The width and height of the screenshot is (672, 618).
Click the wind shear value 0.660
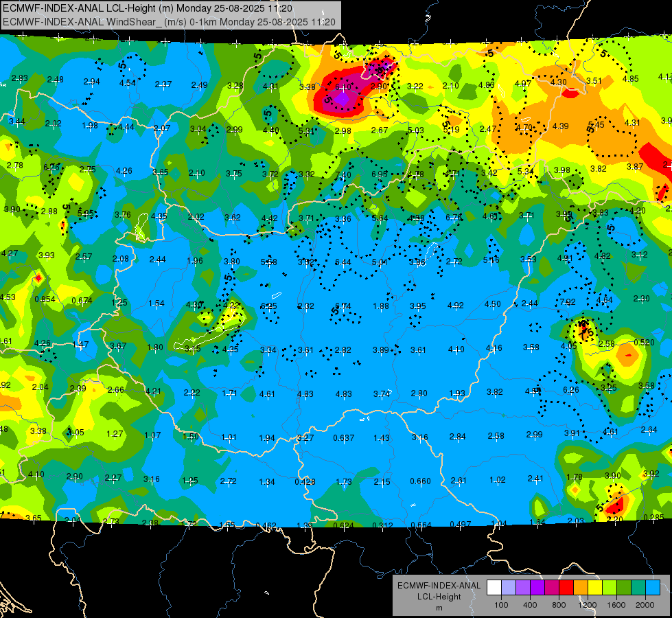(x=420, y=481)
